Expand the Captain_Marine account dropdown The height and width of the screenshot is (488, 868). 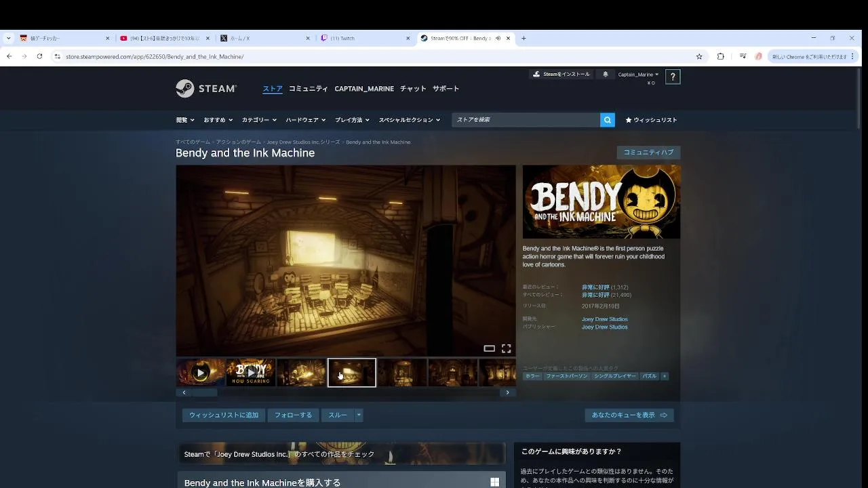[638, 75]
